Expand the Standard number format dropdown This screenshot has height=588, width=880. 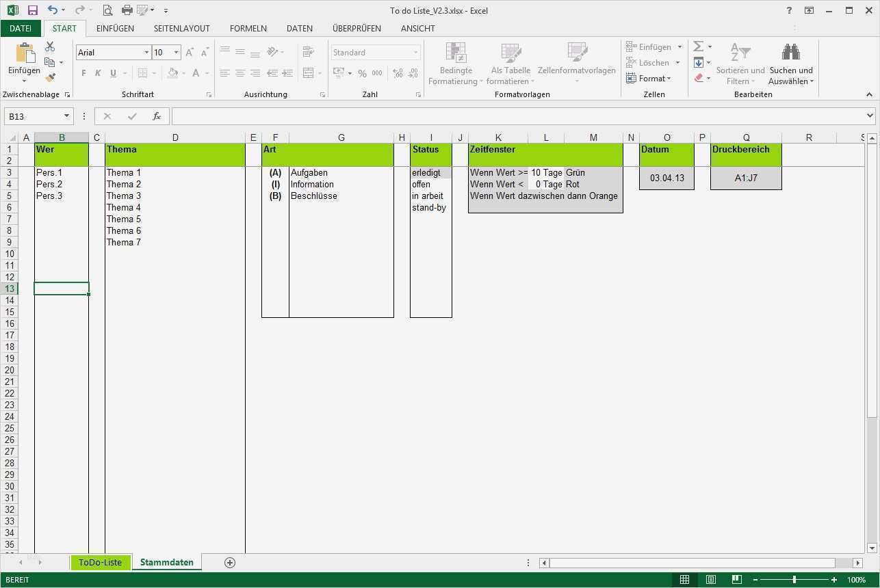pyautogui.click(x=414, y=52)
